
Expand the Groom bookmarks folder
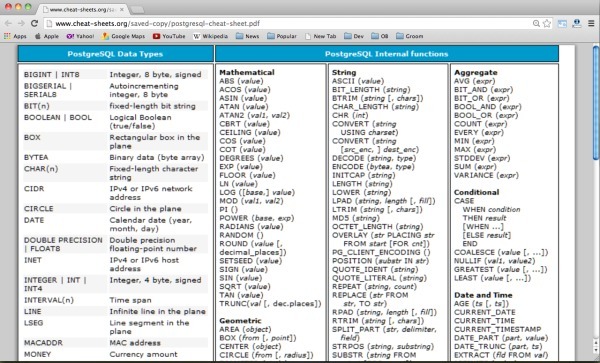point(410,36)
